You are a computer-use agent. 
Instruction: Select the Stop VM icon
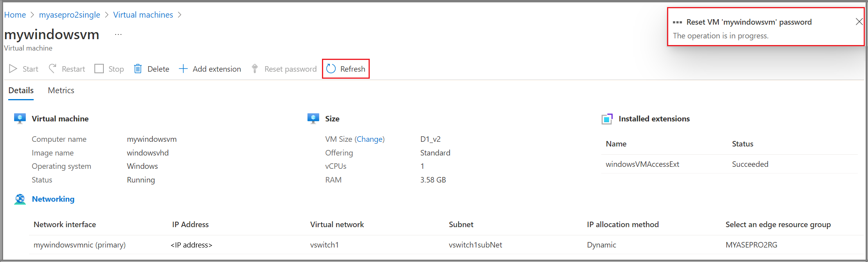99,69
